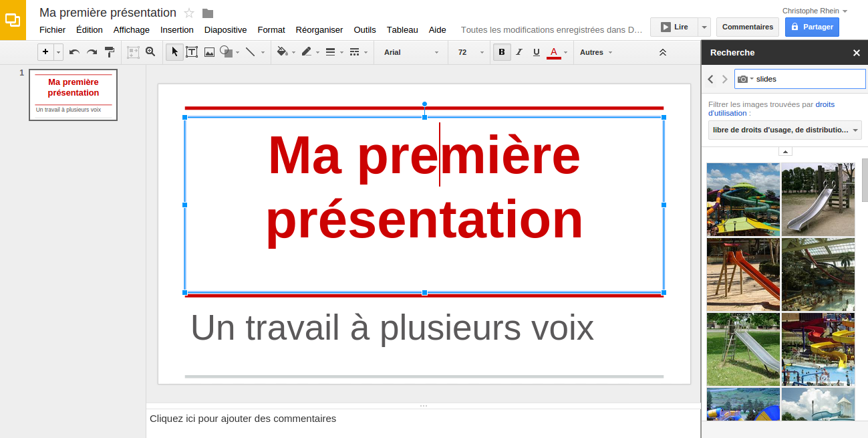
Task: Open the Arial font family dropdown
Action: tap(410, 52)
